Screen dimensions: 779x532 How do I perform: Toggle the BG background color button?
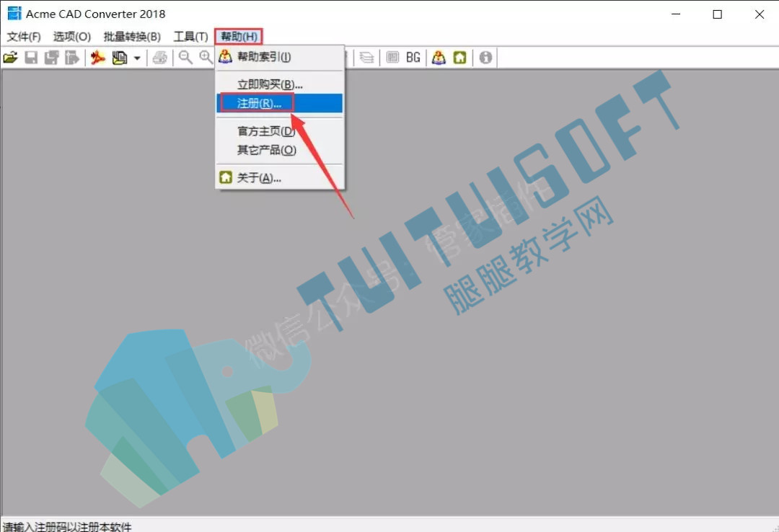(x=413, y=58)
